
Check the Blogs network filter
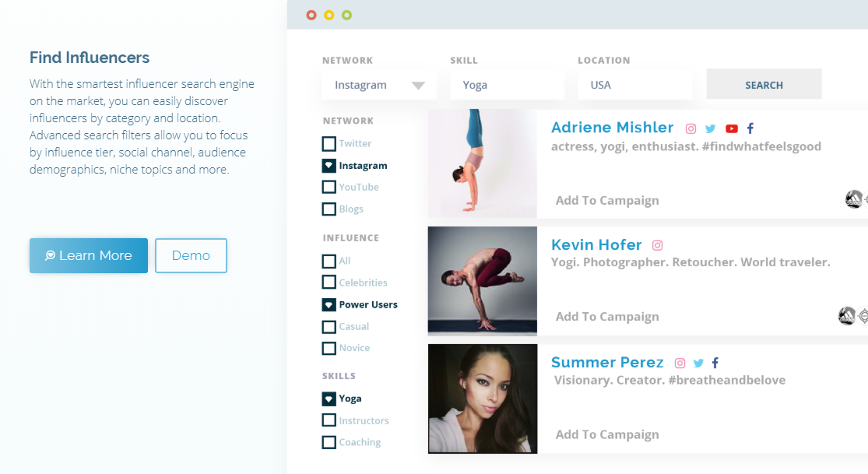[329, 209]
